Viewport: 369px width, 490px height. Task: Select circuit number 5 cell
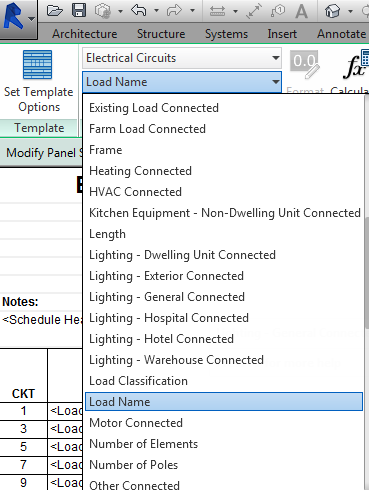point(23,447)
